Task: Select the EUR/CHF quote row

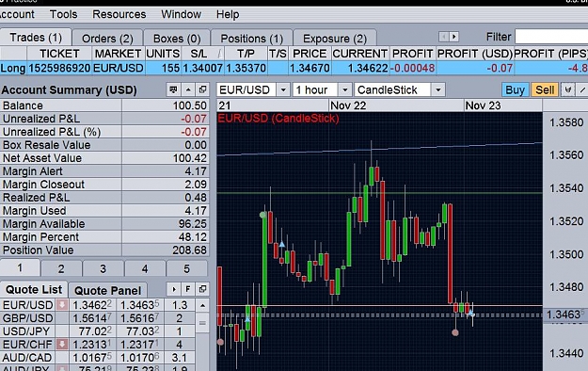Action: (98, 345)
